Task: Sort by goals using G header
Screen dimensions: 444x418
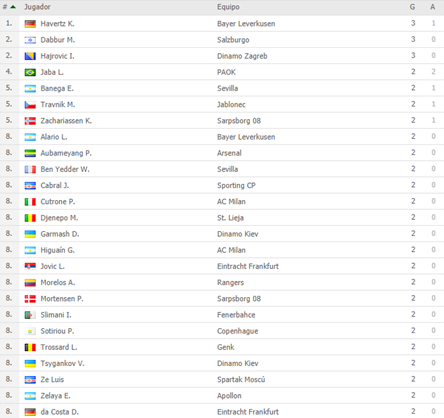Action: (x=412, y=7)
